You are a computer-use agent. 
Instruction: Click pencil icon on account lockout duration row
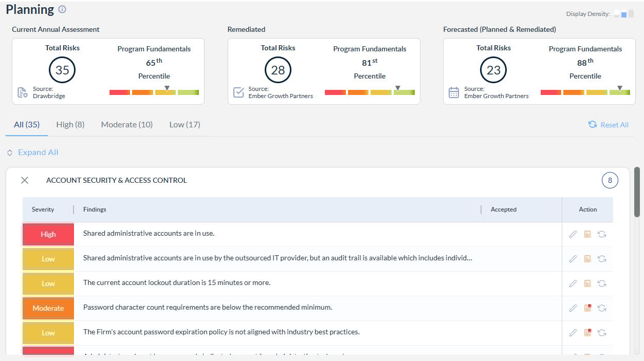tap(573, 283)
